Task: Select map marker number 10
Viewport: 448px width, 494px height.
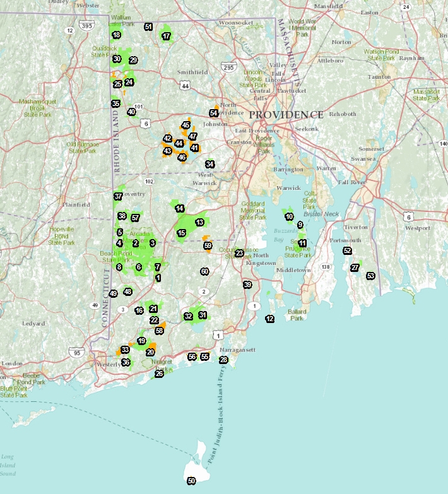Action: 289,216
